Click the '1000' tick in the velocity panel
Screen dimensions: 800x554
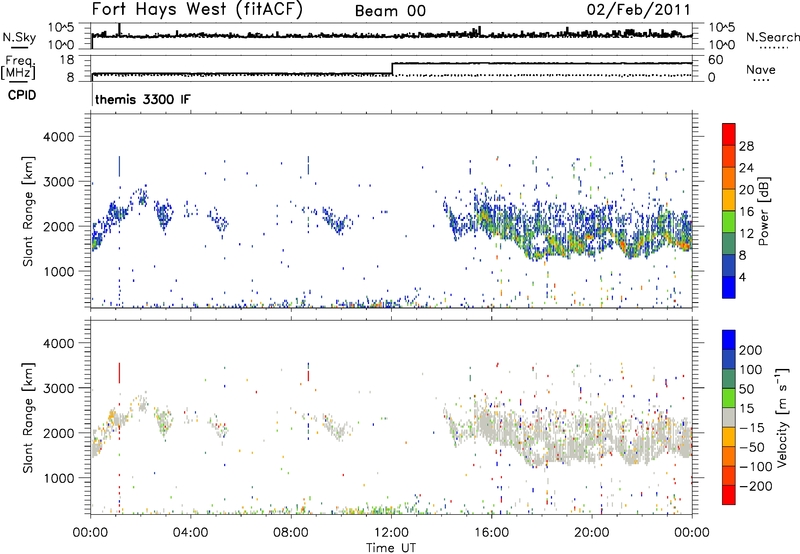coord(58,478)
